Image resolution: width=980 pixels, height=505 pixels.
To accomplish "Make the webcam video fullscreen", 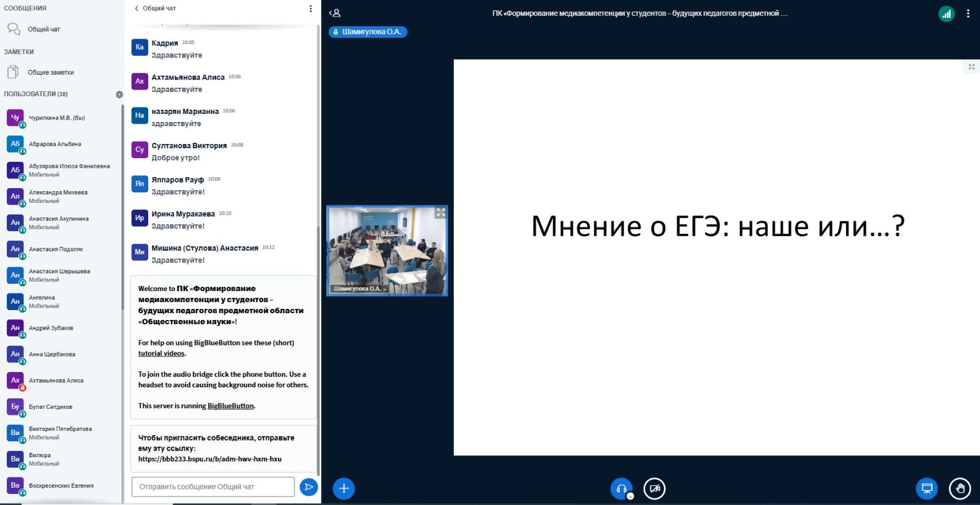I will click(440, 213).
